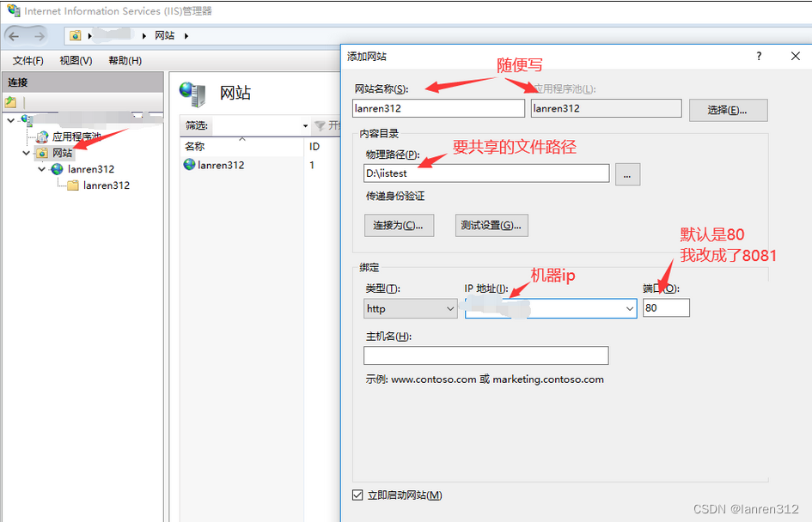Select lanren312 site in the connections tree
812x522 pixels.
[90, 169]
